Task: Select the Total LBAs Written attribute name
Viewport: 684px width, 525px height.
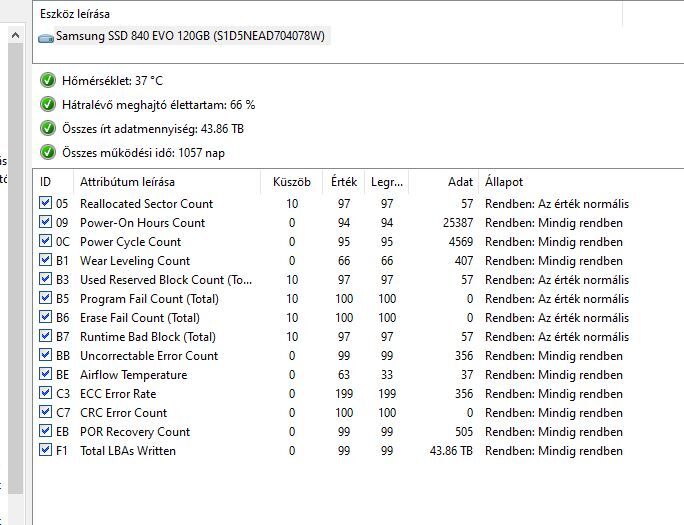Action: [128, 450]
